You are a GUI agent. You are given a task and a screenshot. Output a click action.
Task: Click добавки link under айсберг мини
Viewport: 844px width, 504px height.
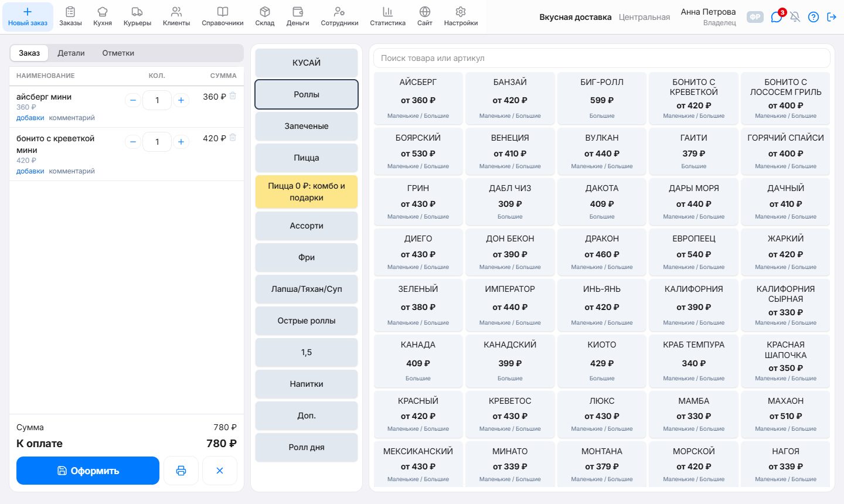click(30, 118)
